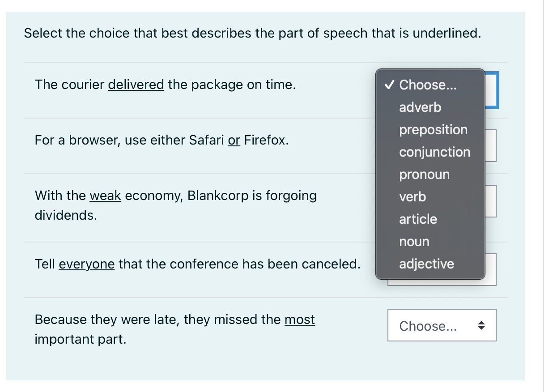553x392 pixels.
Task: Select "preposition" from the answer choices
Action: coord(433,129)
